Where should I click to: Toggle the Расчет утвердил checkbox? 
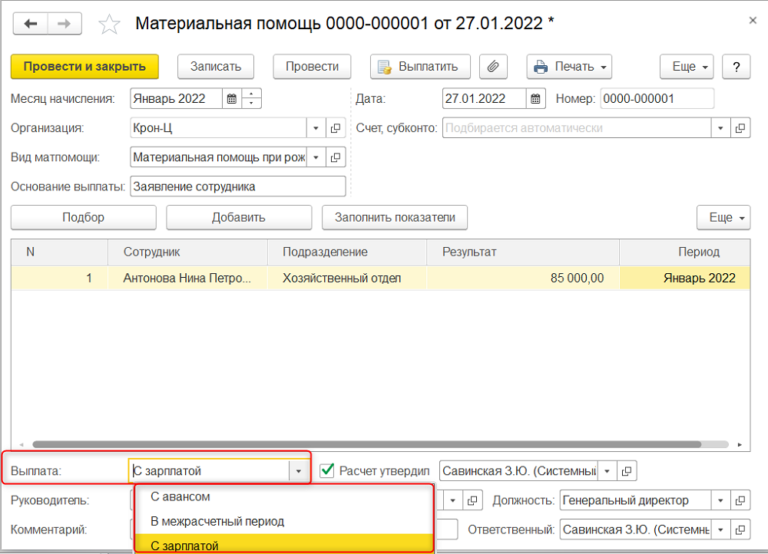click(x=327, y=470)
